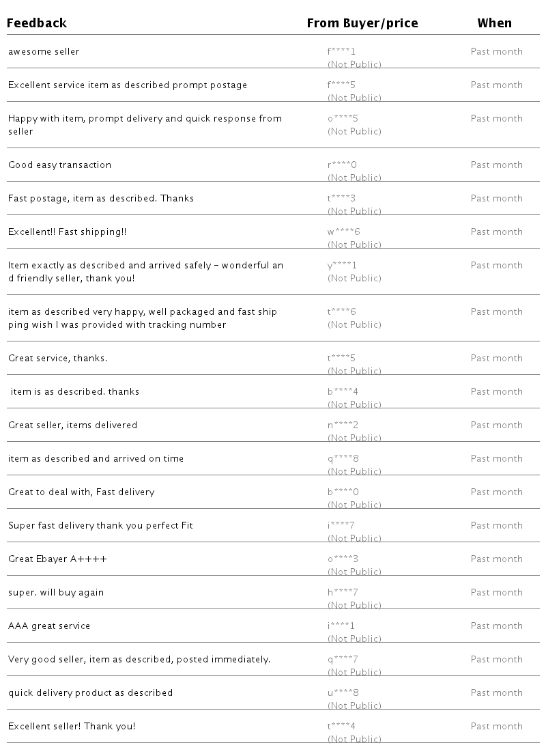Select the "Great Ebayer A++++" feedback
This screenshot has width=546, height=756.
(x=57, y=559)
